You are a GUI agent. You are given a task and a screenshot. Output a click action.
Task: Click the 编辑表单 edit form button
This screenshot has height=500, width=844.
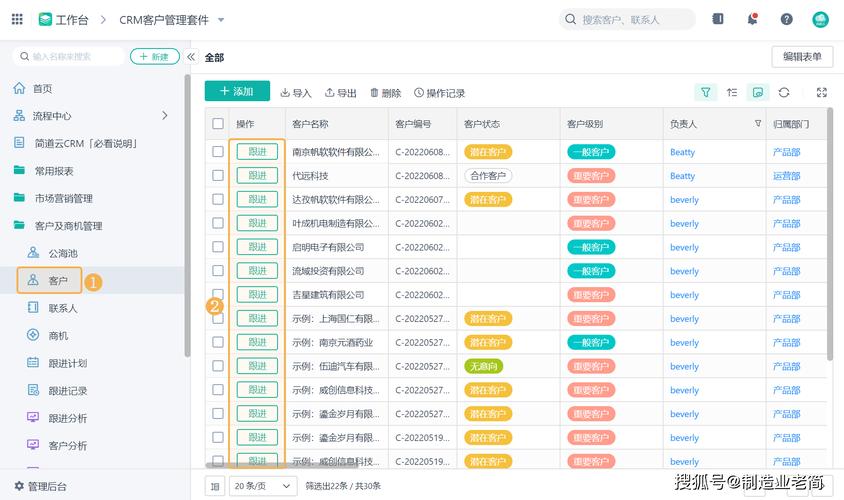point(802,57)
